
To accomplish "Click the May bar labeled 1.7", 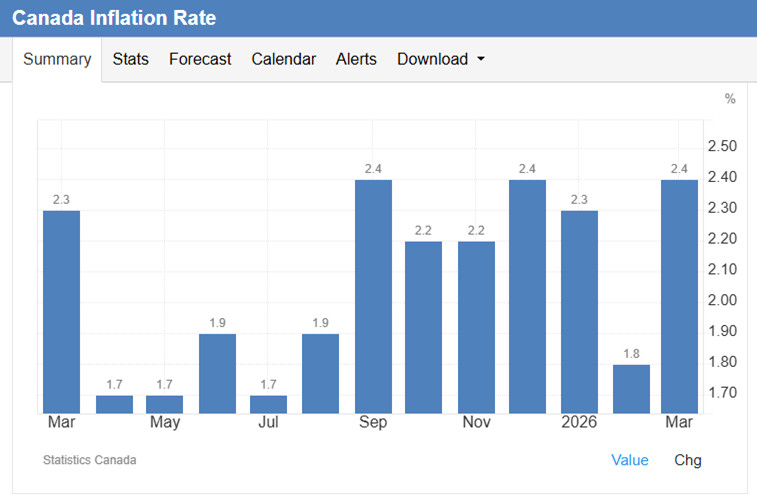I will click(x=165, y=405).
